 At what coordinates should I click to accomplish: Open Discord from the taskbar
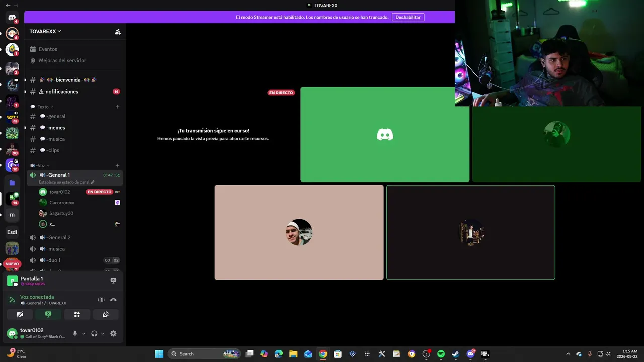point(471,354)
